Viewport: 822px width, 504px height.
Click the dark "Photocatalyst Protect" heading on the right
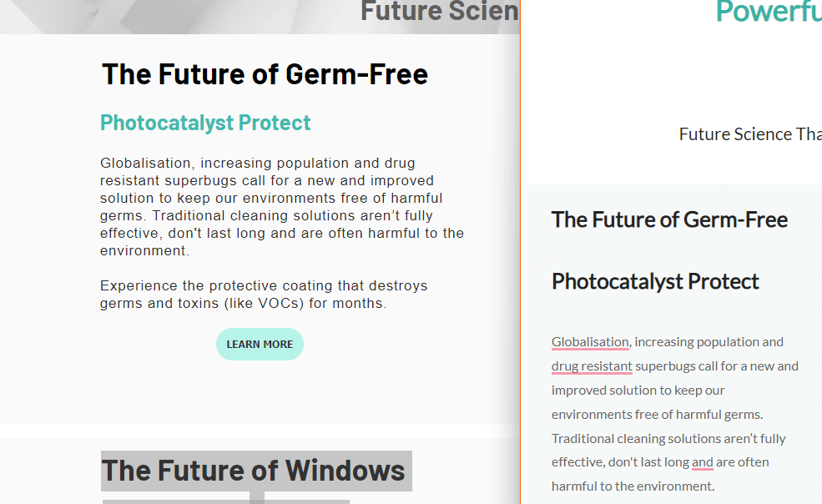tap(655, 282)
